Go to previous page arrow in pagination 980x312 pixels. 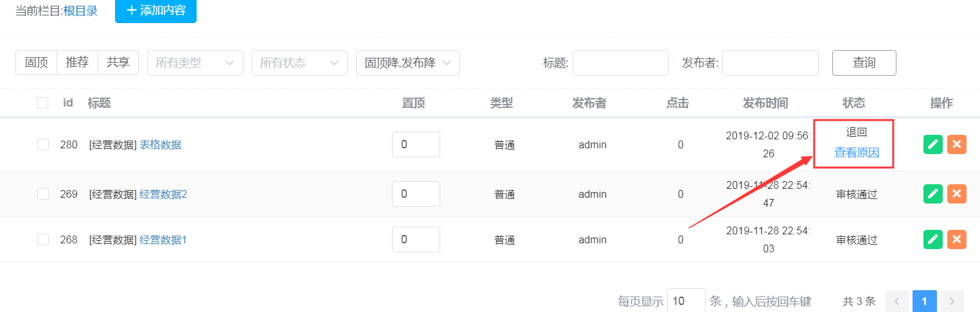point(897,300)
